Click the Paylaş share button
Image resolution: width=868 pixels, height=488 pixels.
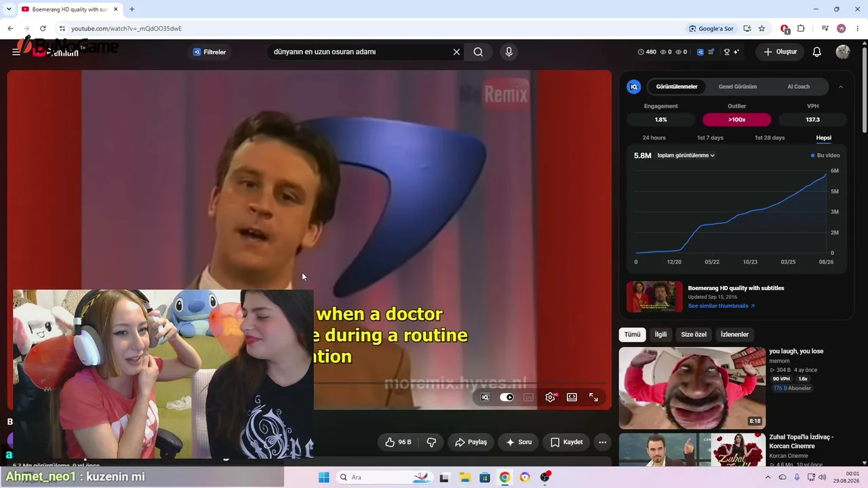coord(471,442)
